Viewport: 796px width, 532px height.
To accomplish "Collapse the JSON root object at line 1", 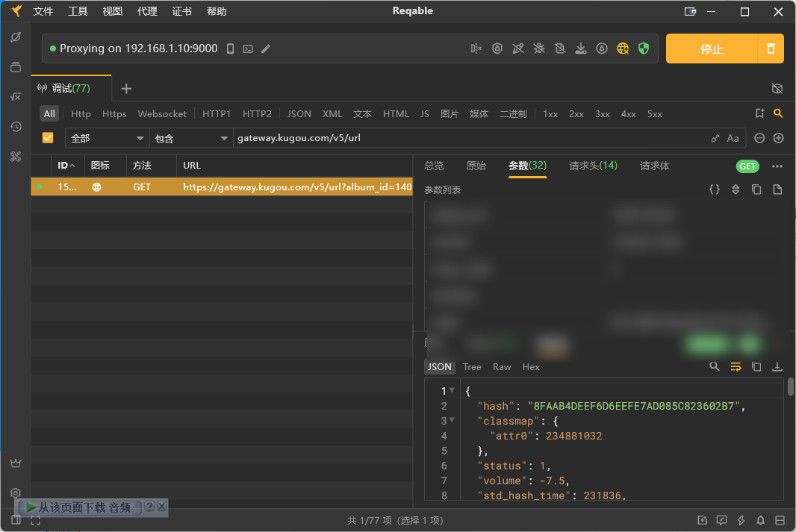I will [x=452, y=390].
